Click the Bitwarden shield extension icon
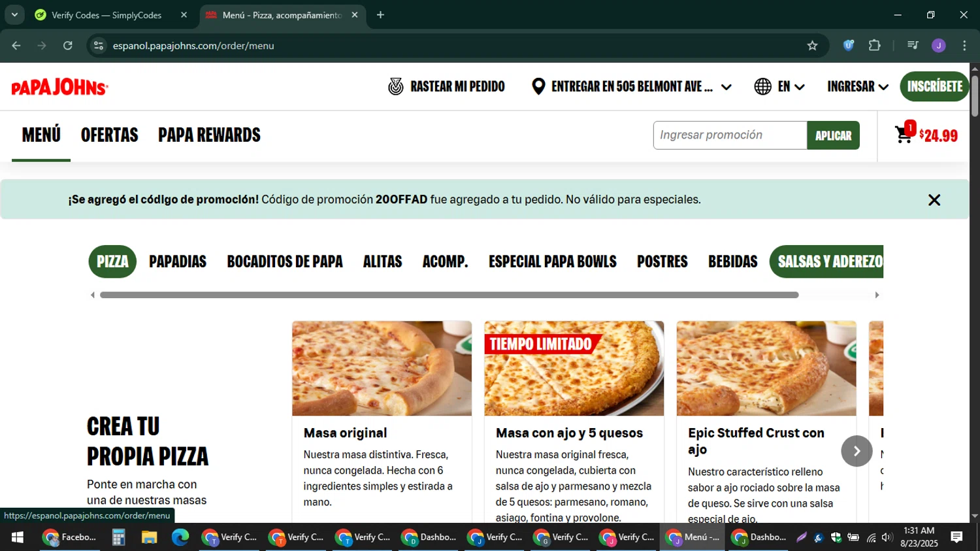This screenshot has width=980, height=551. [849, 45]
